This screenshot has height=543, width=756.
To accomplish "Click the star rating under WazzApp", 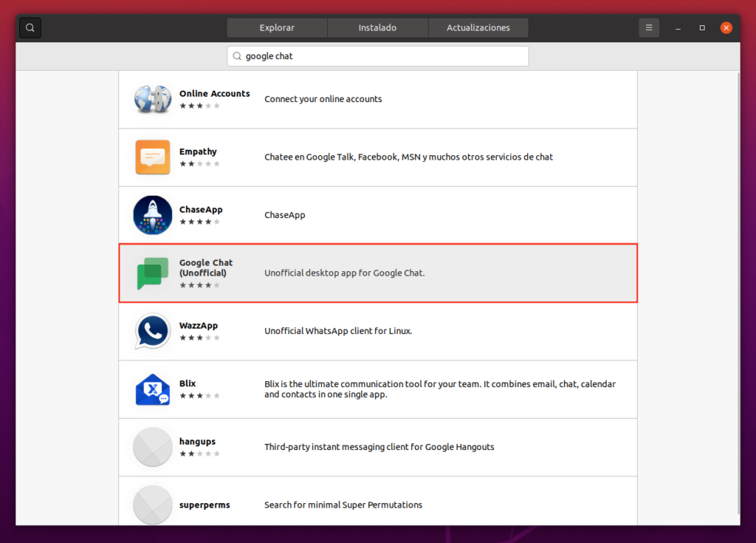I will 199,338.
